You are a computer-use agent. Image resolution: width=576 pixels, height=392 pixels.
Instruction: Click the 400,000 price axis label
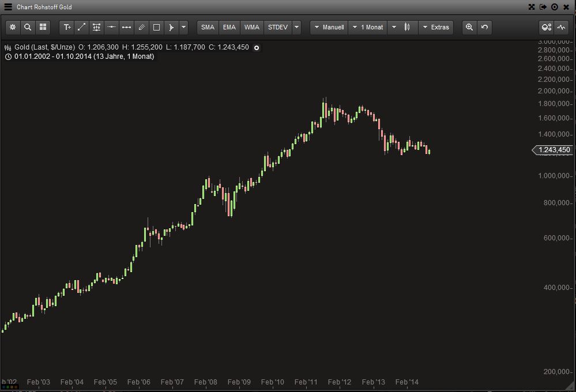pos(558,288)
